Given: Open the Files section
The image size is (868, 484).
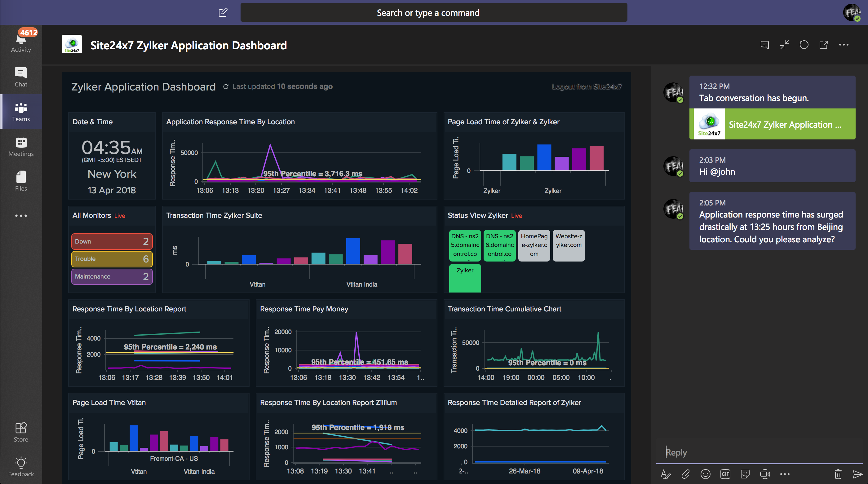Looking at the screenshot, I should coord(21,181).
